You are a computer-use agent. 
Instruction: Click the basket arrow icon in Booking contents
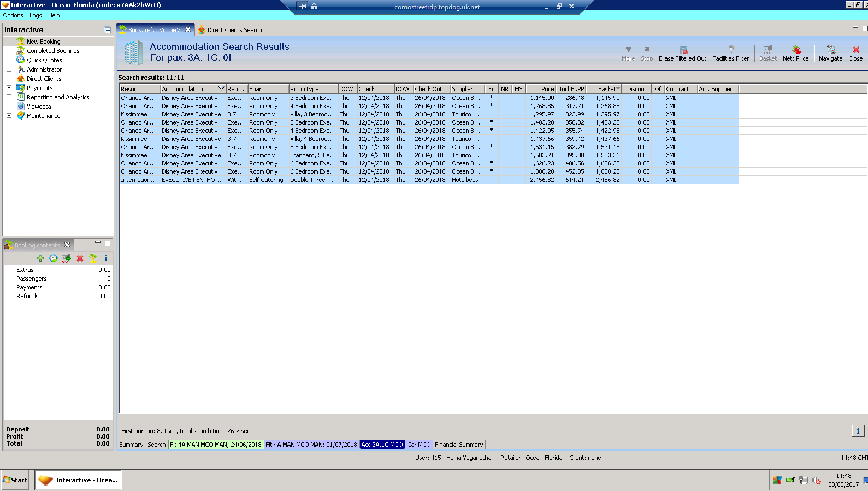pyautogui.click(x=67, y=258)
